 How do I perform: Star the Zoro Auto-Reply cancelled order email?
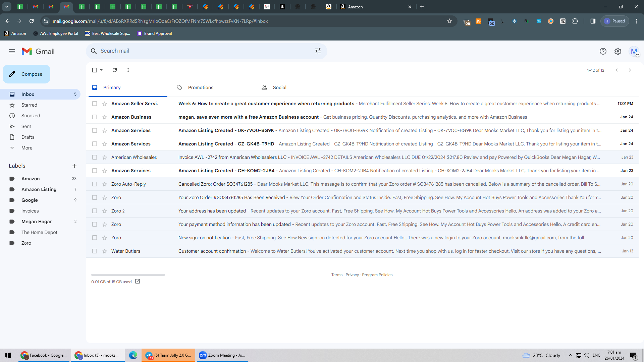105,184
